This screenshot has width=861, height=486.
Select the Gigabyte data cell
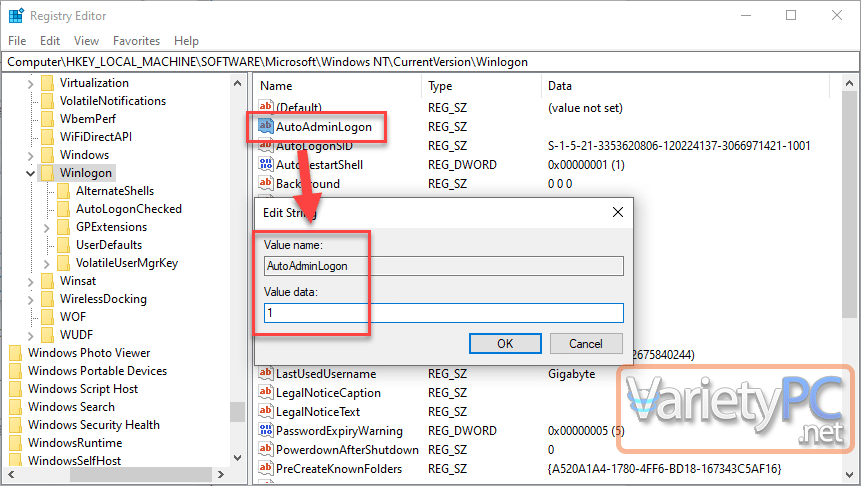572,374
